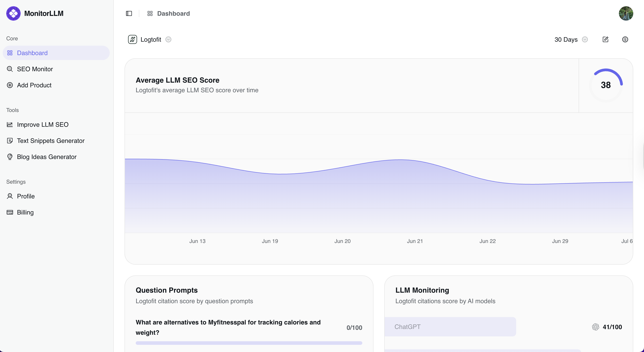The image size is (644, 352).
Task: Click the Logtofit product icon
Action: point(133,39)
